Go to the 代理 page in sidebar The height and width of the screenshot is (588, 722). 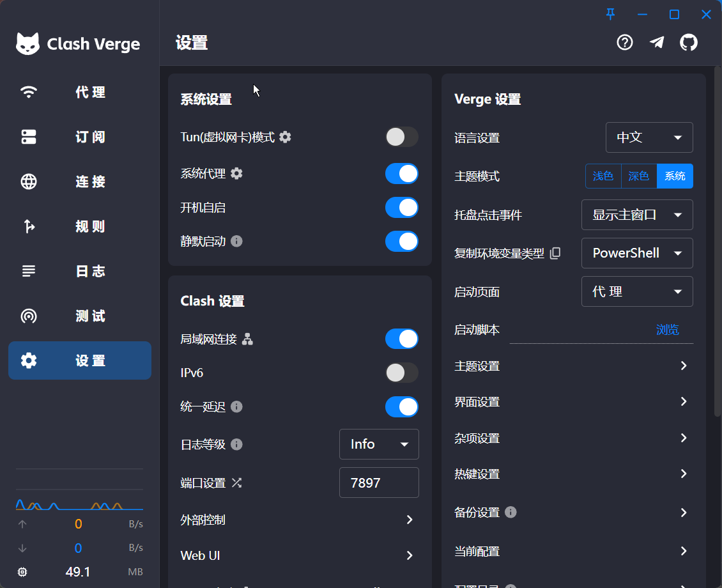point(80,92)
